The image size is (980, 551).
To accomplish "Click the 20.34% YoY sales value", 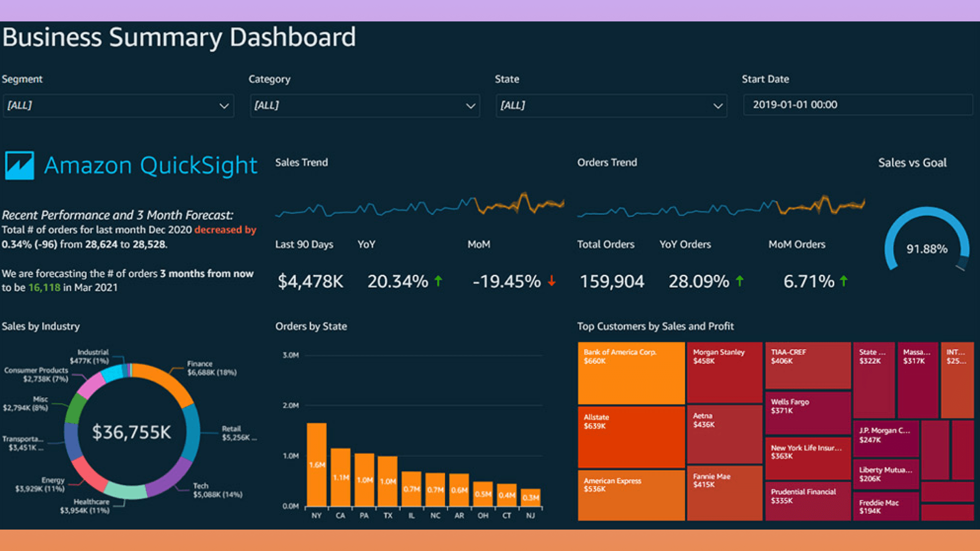I will point(398,281).
